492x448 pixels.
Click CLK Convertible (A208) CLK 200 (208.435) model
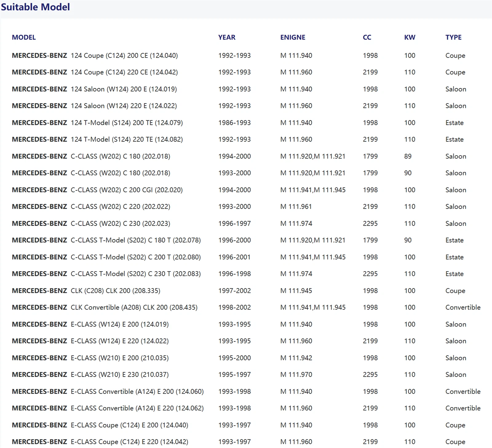[x=134, y=307]
